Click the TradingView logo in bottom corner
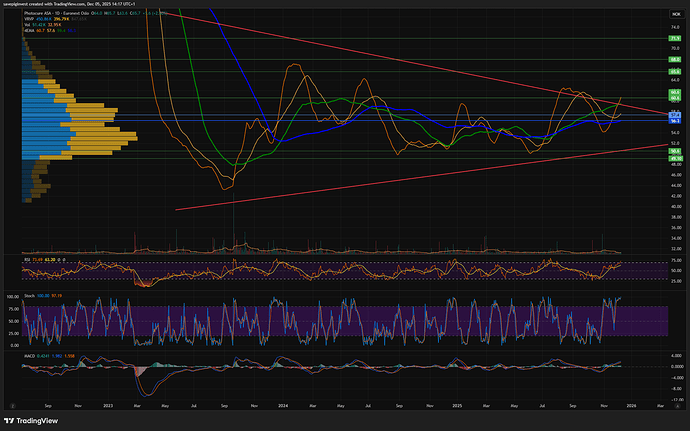690x431 pixels. point(32,420)
